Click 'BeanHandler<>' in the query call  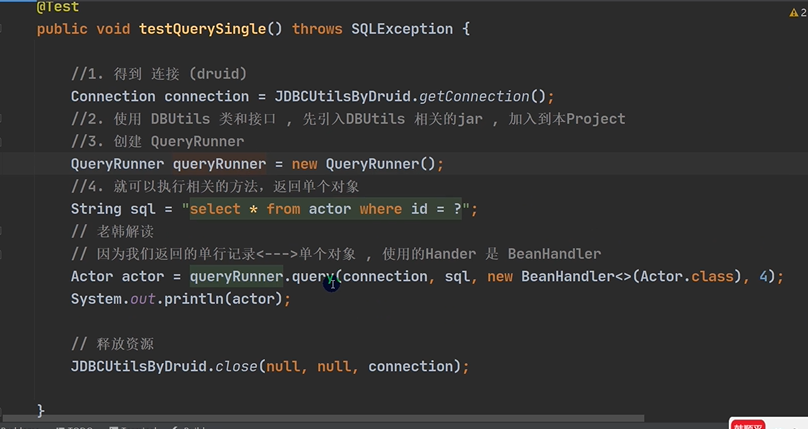pos(576,277)
